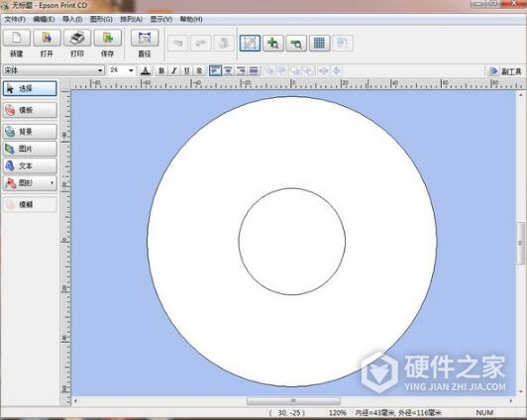Image resolution: width=527 pixels, height=420 pixels.
Task: Create a new disc label with 新建
Action: pos(17,38)
